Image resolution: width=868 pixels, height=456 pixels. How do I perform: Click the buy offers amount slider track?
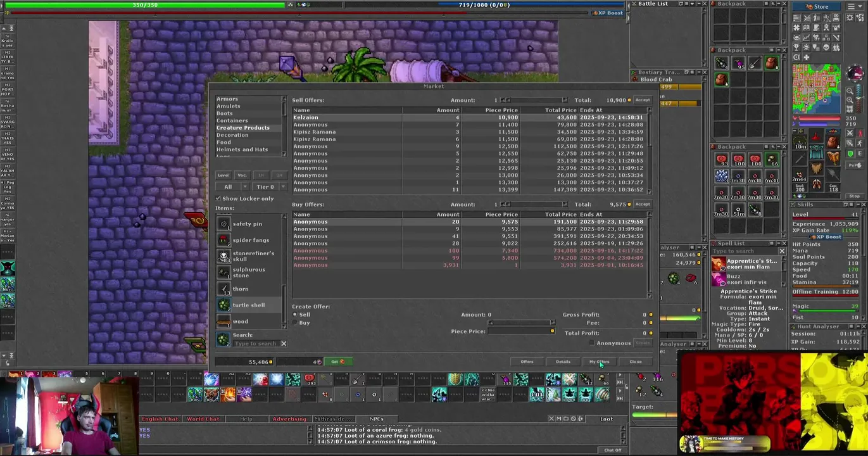[x=534, y=205]
